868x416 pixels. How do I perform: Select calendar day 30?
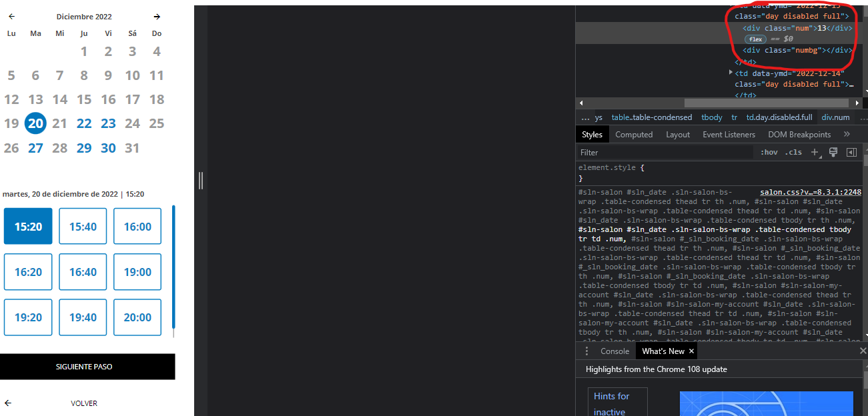coord(108,148)
